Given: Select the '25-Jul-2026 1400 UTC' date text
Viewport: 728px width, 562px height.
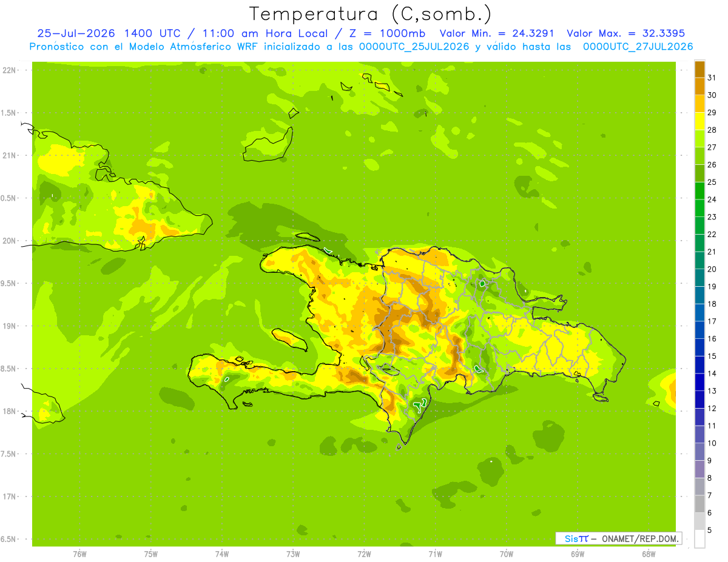Looking at the screenshot, I should coord(109,33).
